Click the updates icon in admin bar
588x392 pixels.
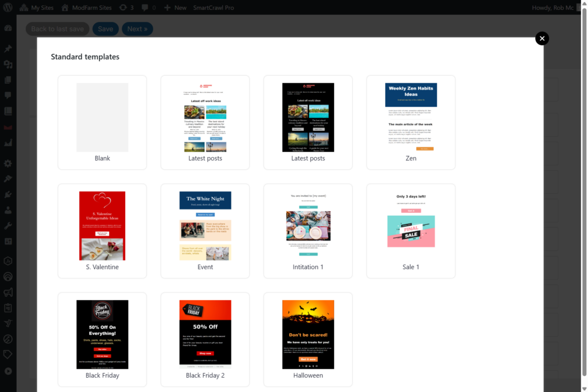[x=126, y=7]
